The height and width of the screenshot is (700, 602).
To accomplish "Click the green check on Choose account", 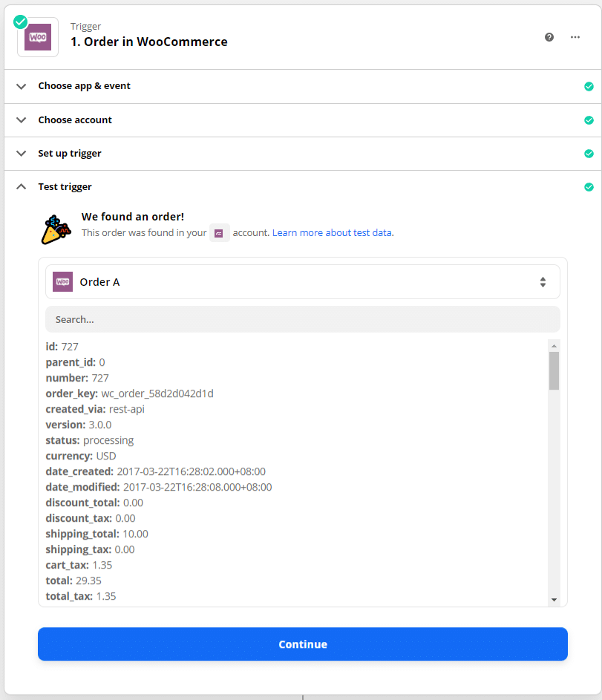I will [589, 120].
